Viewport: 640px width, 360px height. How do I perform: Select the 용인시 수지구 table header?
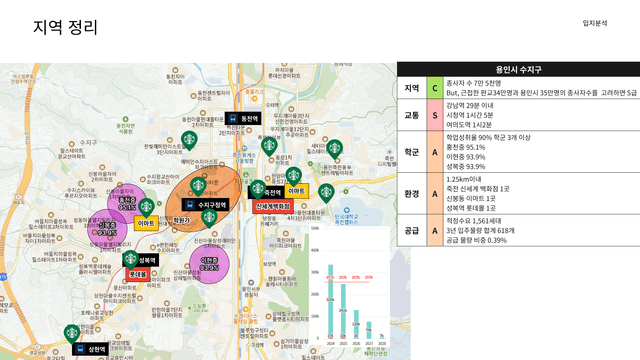[x=518, y=69]
